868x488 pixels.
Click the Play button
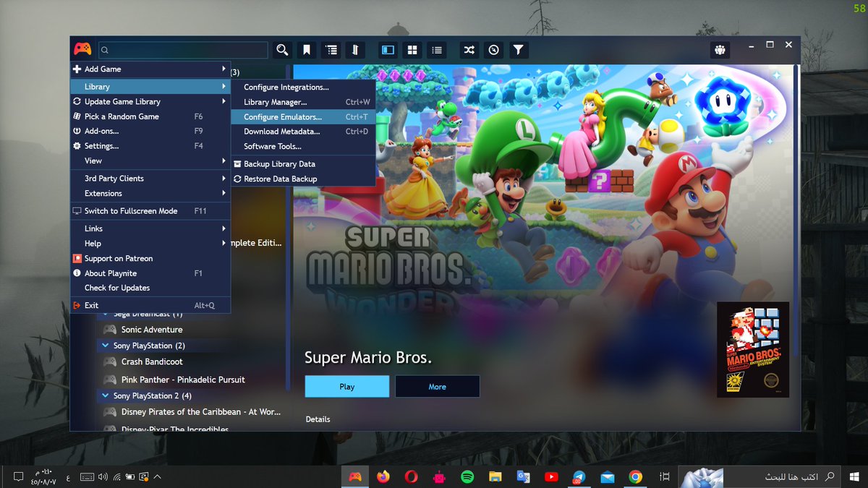[347, 386]
